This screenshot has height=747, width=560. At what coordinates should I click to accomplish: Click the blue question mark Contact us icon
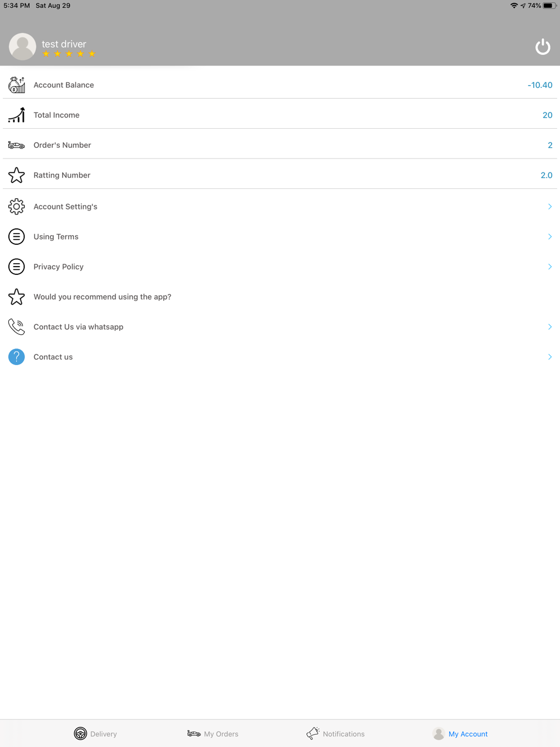coord(16,357)
